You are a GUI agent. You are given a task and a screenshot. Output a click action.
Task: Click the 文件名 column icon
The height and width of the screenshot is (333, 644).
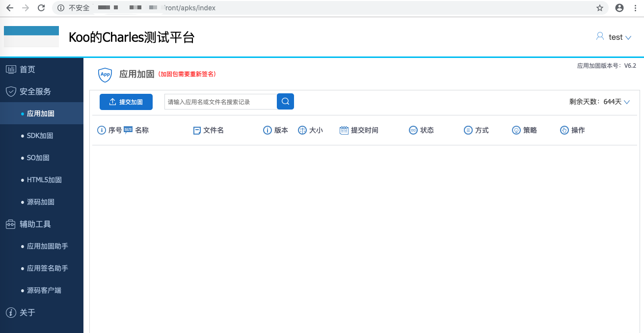coord(197,130)
